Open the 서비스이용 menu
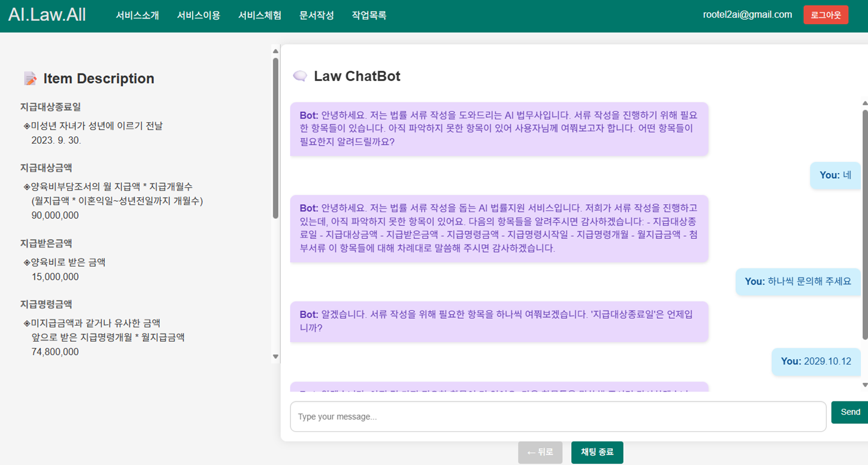The image size is (868, 465). [x=198, y=16]
